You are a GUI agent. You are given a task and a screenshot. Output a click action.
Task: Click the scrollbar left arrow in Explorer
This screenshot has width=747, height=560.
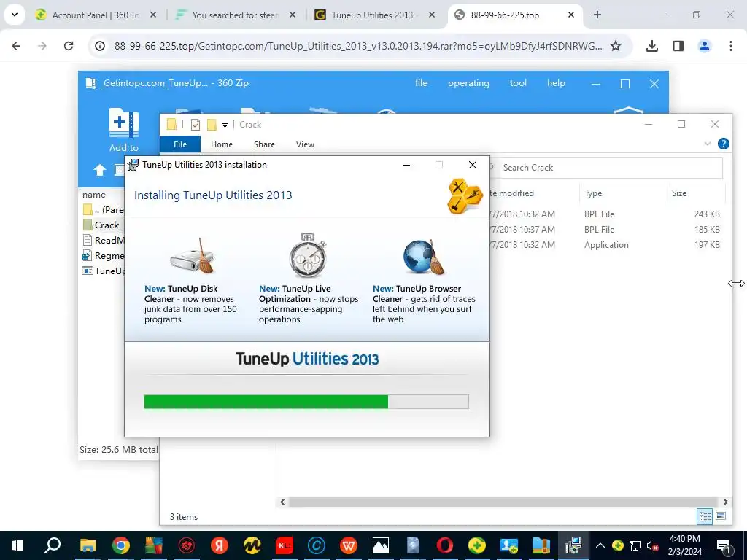click(x=282, y=502)
